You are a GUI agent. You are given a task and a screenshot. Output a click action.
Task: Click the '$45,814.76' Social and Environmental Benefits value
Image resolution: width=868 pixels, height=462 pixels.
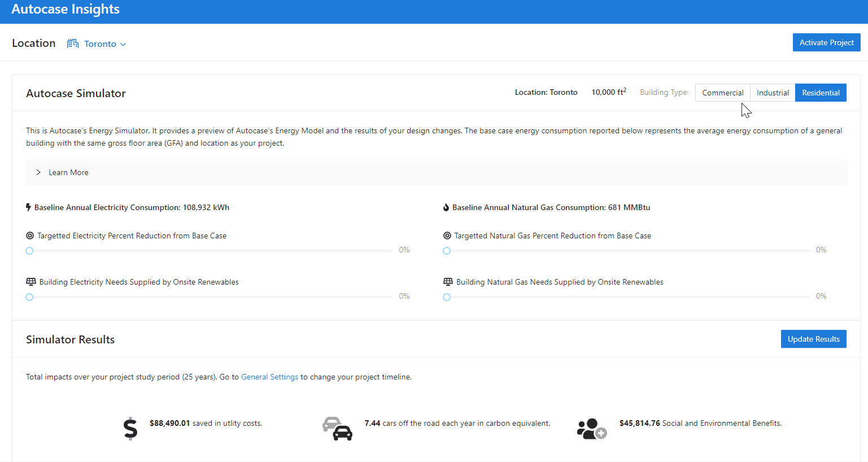(x=640, y=423)
